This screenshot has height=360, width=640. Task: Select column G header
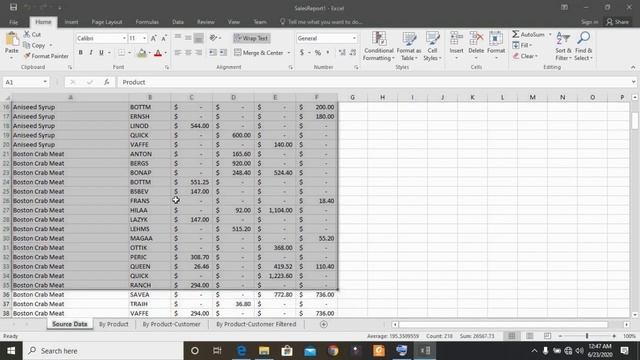pyautogui.click(x=352, y=97)
